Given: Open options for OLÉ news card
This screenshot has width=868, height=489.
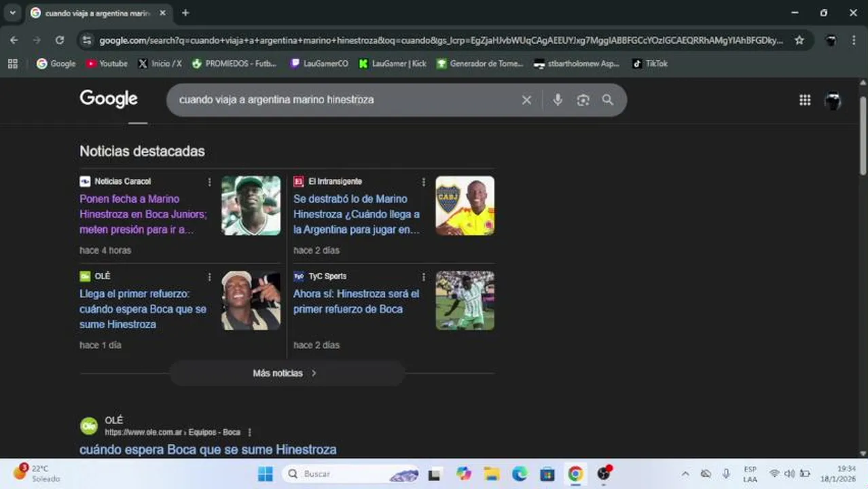Looking at the screenshot, I should coord(209,277).
